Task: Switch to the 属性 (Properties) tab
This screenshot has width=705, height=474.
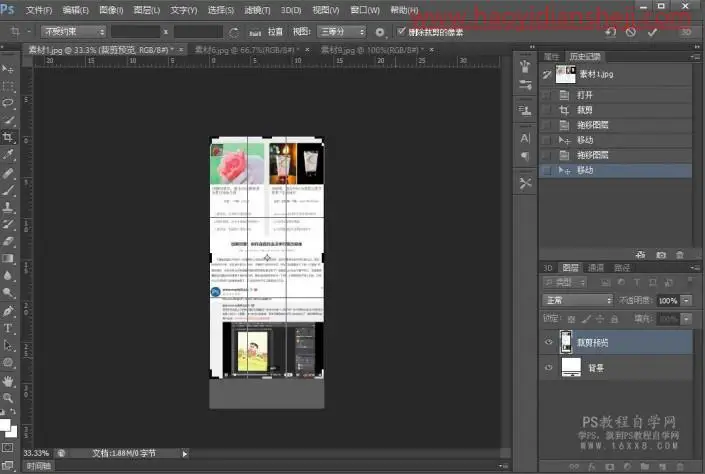Action: pos(551,57)
